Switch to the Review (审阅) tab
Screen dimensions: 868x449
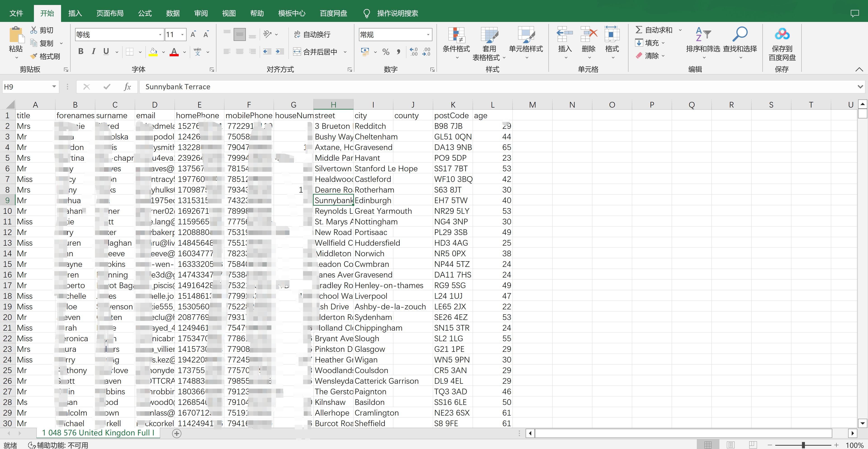(201, 13)
